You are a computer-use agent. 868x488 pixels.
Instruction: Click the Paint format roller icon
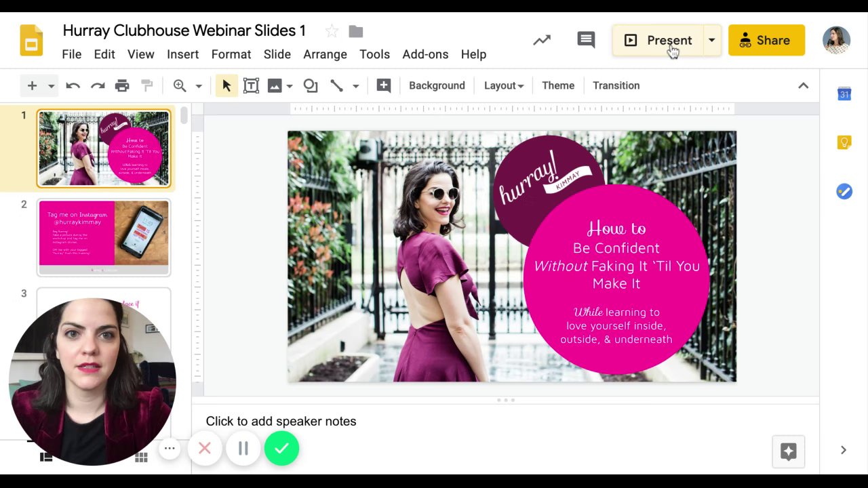[146, 85]
